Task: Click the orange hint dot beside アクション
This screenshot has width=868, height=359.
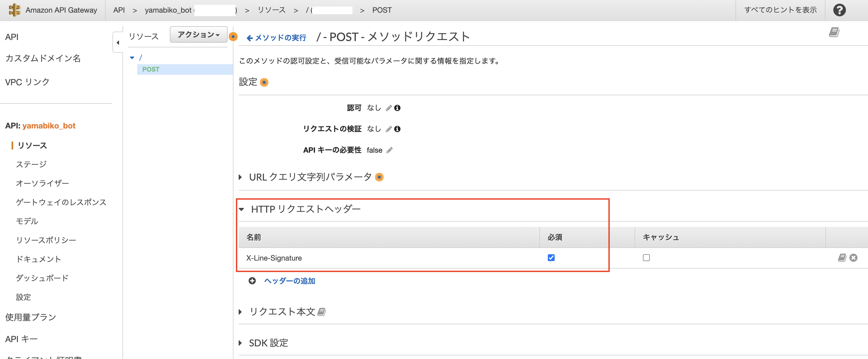Action: (233, 36)
